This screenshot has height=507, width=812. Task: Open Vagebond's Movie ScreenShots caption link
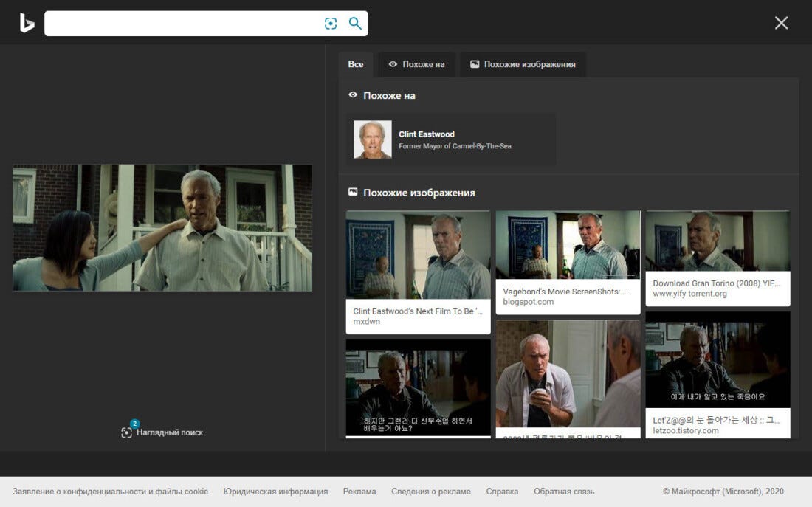pyautogui.click(x=565, y=292)
